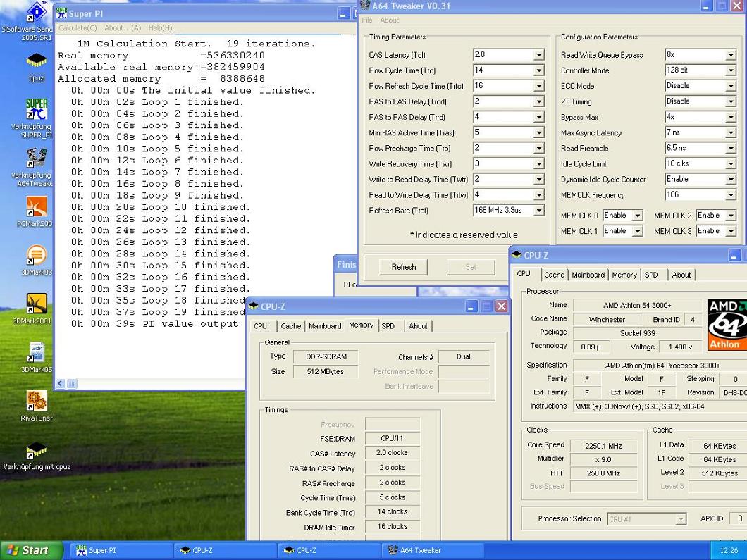Switch to A64 Tweaker in the taskbar
This screenshot has height=560, width=747.
[421, 550]
